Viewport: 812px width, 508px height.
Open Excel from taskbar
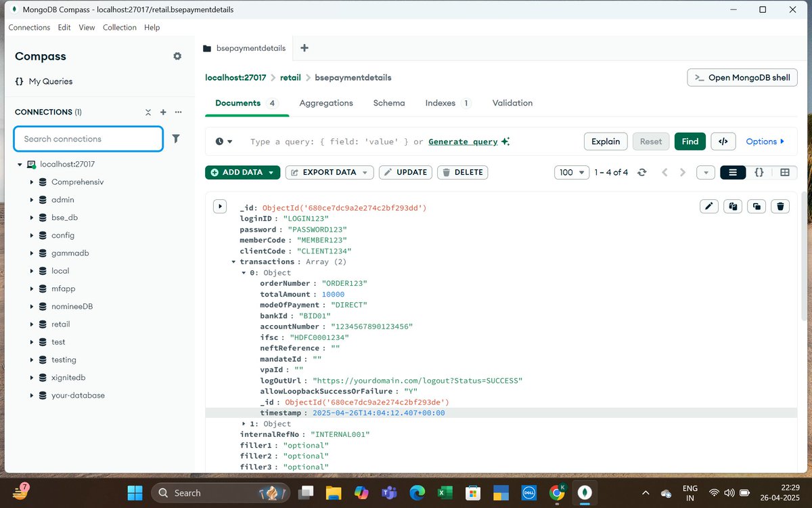[x=445, y=492]
